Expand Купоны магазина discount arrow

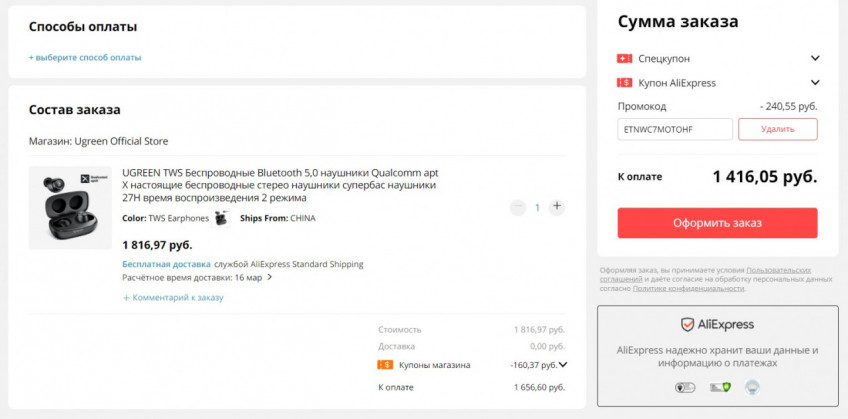563,365
